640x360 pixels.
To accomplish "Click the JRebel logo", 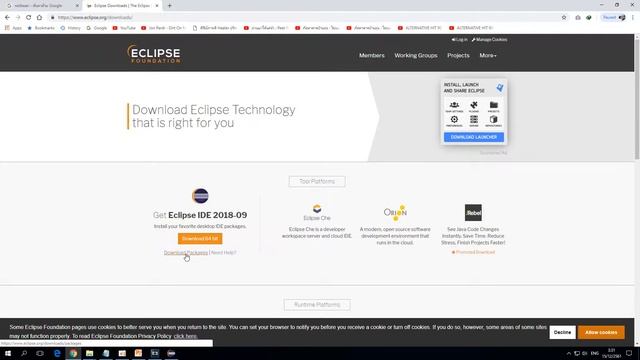I will (473, 213).
